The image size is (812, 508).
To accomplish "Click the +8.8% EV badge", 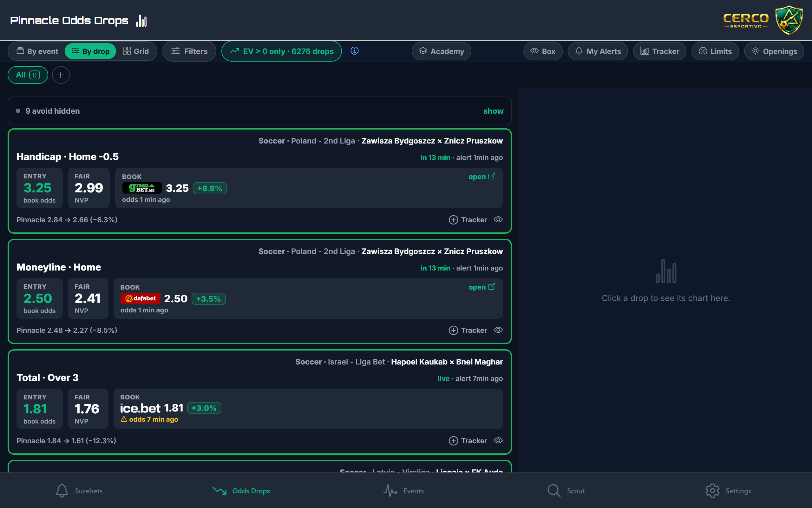I will pos(210,188).
